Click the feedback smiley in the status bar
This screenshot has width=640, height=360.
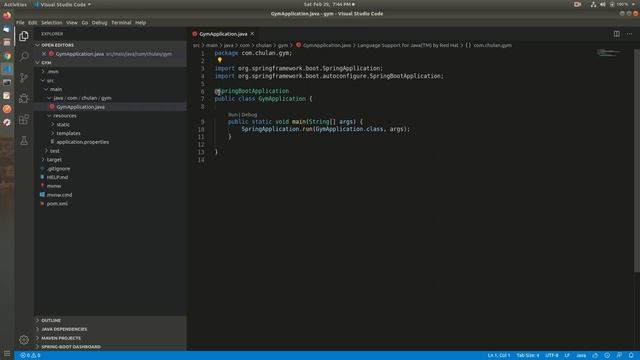pyautogui.click(x=607, y=356)
